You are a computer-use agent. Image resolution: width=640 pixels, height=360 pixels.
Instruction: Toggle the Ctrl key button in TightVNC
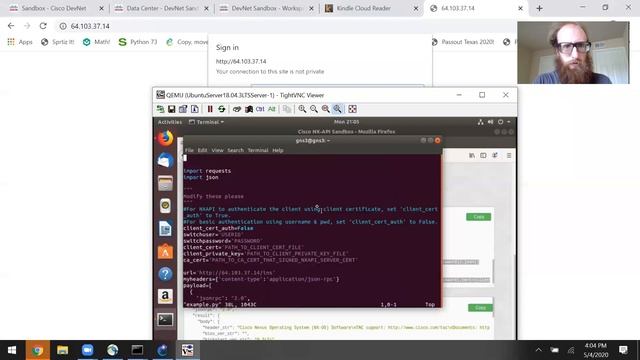click(260, 109)
